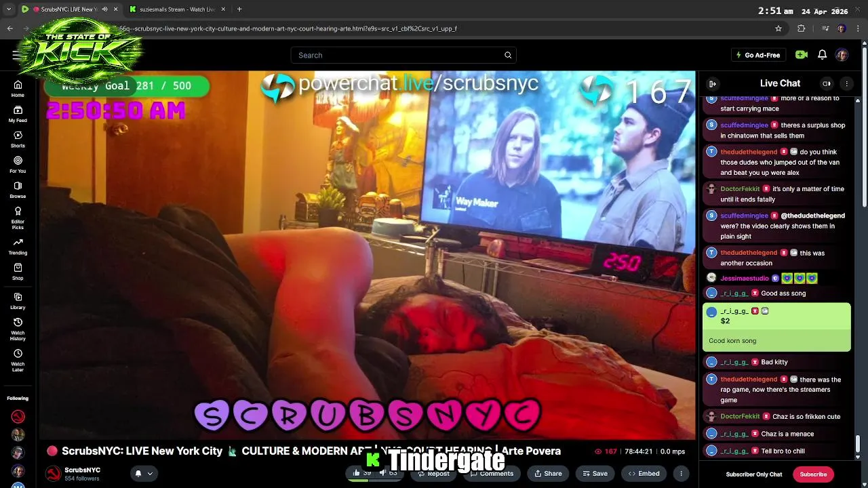This screenshot has width=868, height=488.
Task: Mute the ScrubsNYC tab audio
Action: (x=104, y=9)
